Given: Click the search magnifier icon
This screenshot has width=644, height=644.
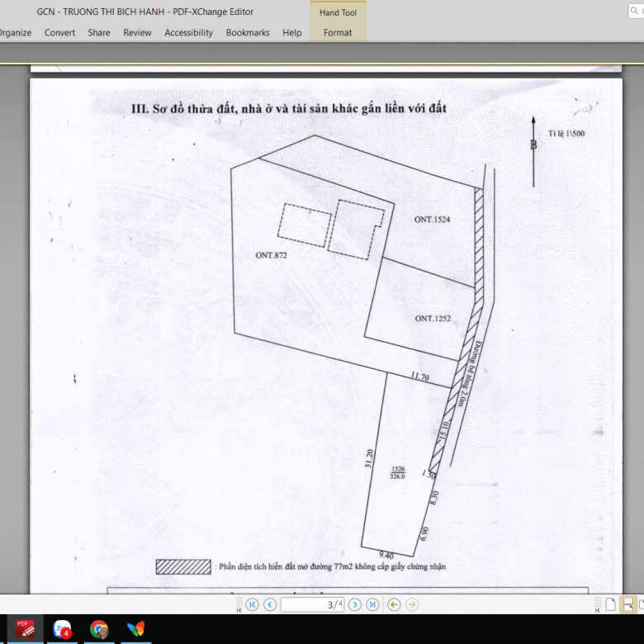Looking at the screenshot, I should [637, 12].
